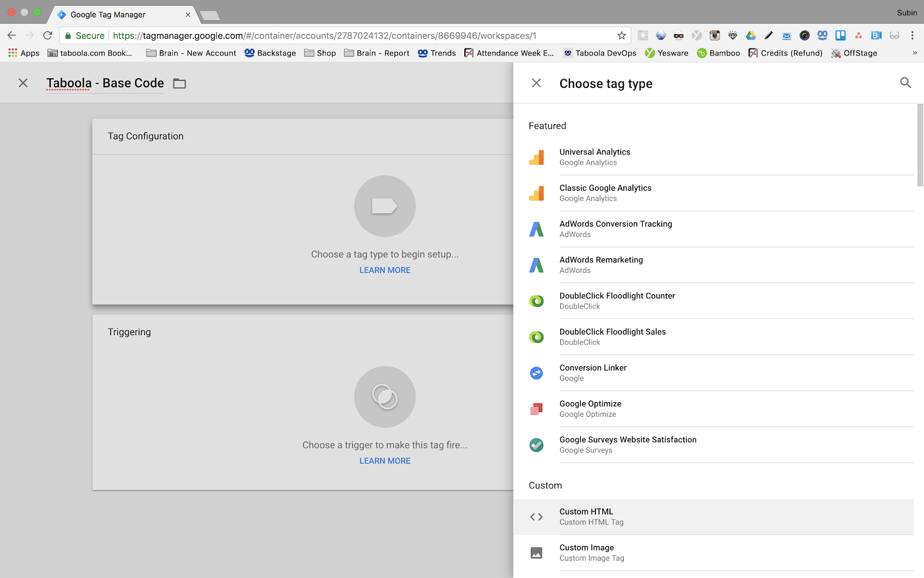Click the Google Optimize icon
924x578 pixels.
(x=536, y=409)
